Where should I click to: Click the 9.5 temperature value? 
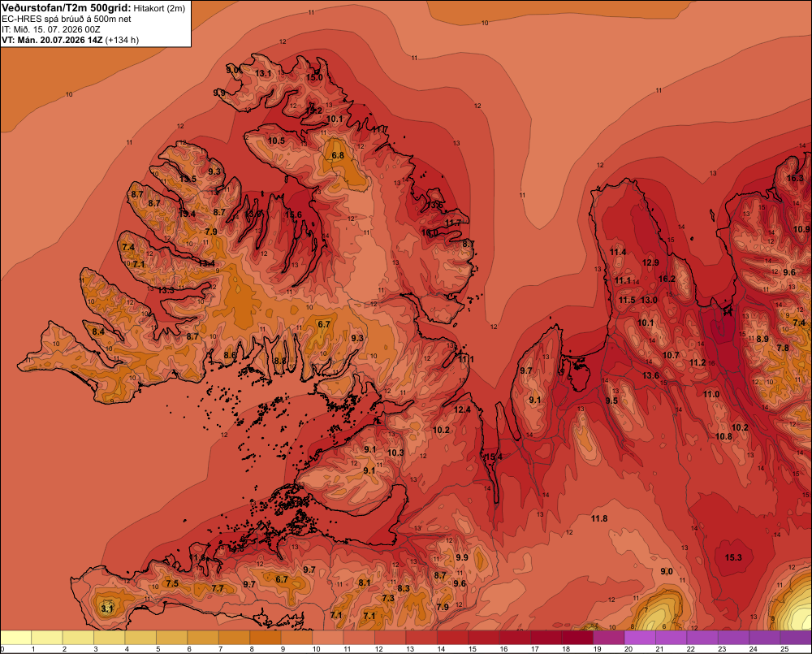tap(611, 401)
